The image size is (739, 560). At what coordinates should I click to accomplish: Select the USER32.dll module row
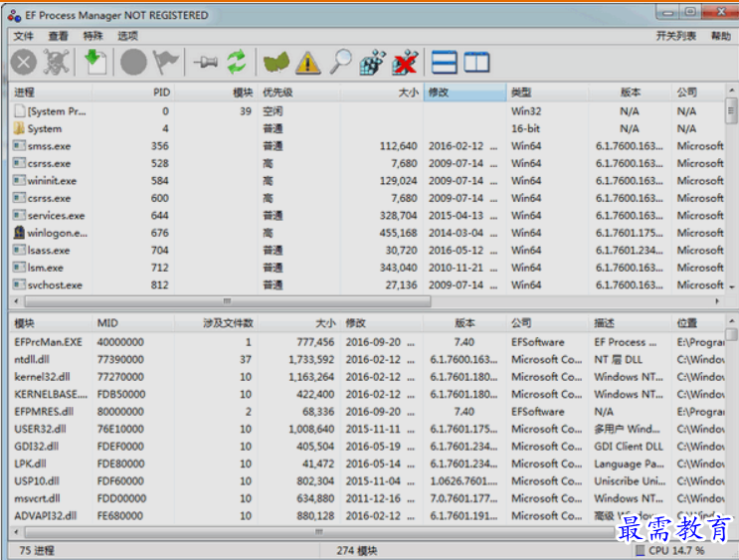click(368, 429)
